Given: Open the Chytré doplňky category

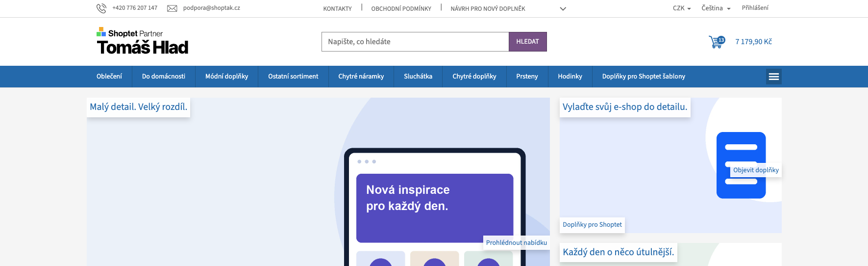Looking at the screenshot, I should pos(474,77).
